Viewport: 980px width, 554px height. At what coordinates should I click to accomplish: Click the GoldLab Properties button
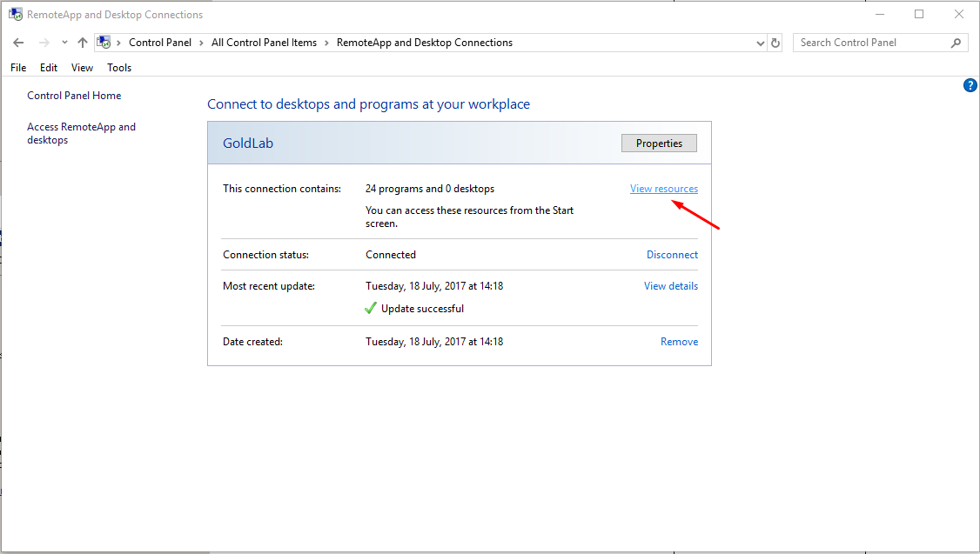[x=659, y=144]
